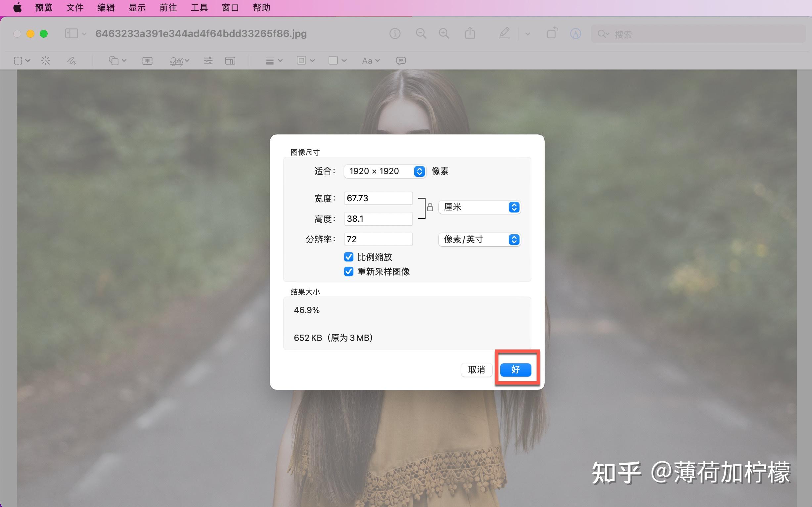The height and width of the screenshot is (507, 812).
Task: Disable the 重新采样图像 resampling checkbox
Action: (349, 272)
